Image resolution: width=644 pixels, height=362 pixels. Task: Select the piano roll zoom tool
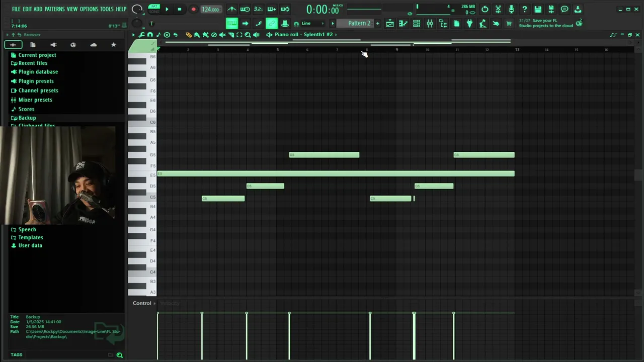coord(248,35)
